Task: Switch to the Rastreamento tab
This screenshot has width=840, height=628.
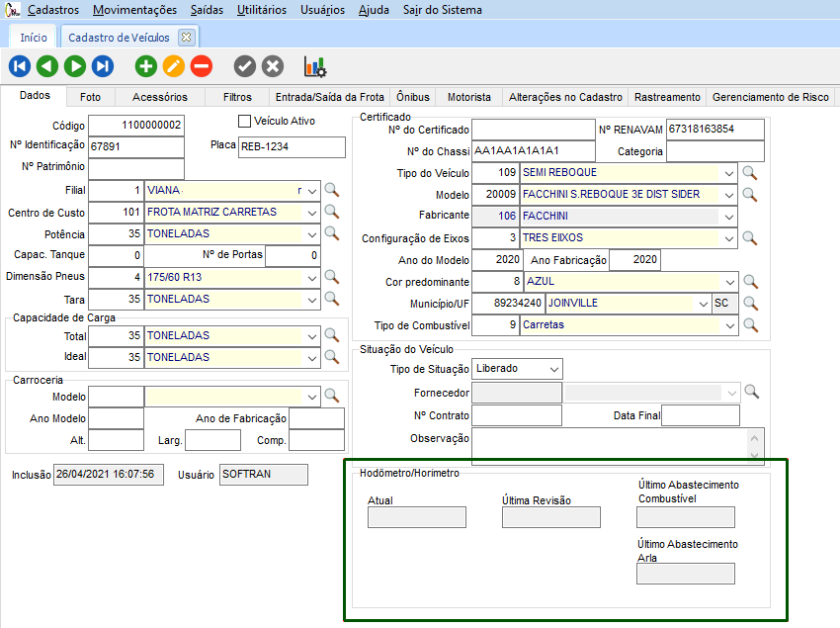Action: (x=668, y=97)
